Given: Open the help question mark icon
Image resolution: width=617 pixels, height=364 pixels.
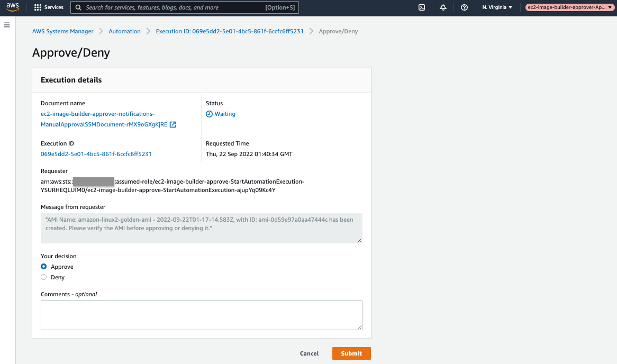Looking at the screenshot, I should point(464,7).
